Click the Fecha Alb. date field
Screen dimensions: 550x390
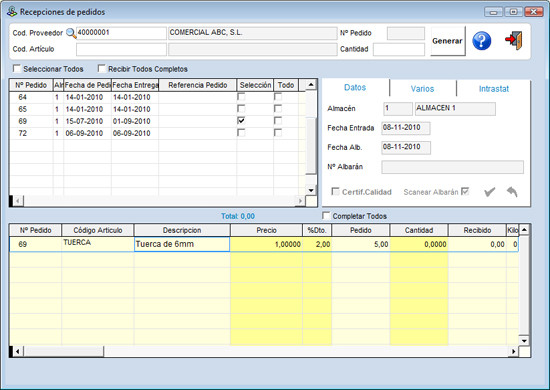point(405,147)
